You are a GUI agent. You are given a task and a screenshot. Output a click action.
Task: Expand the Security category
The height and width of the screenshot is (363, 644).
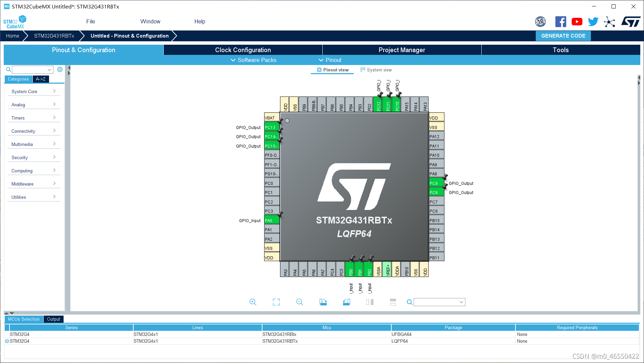pyautogui.click(x=34, y=157)
